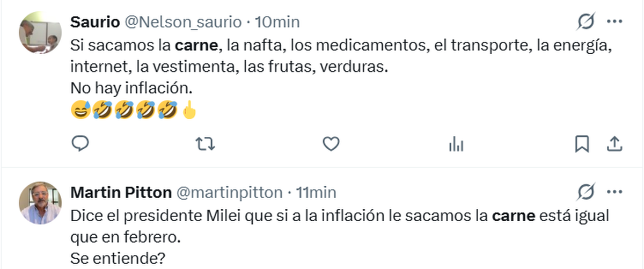Reply to Saurio's tweet

[x=79, y=143]
